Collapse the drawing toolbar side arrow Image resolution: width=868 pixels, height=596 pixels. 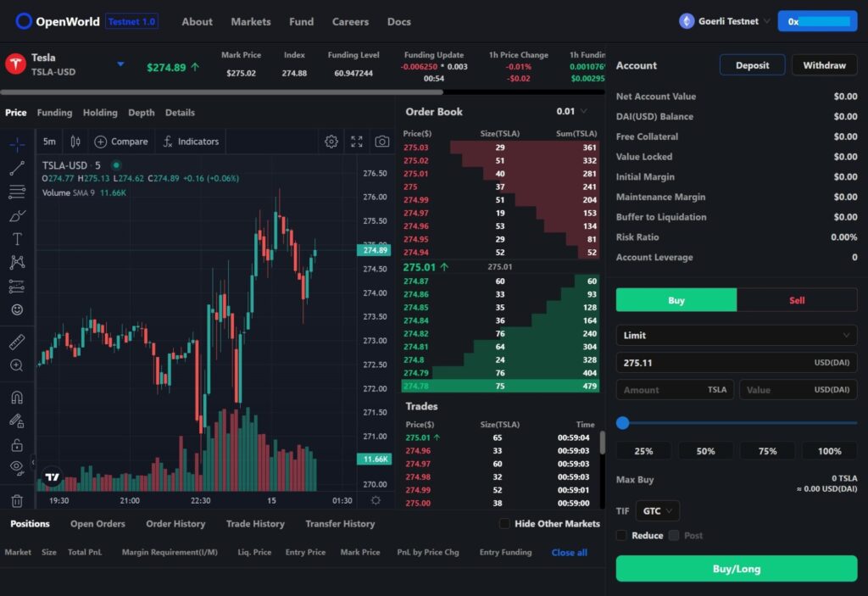[x=33, y=461]
